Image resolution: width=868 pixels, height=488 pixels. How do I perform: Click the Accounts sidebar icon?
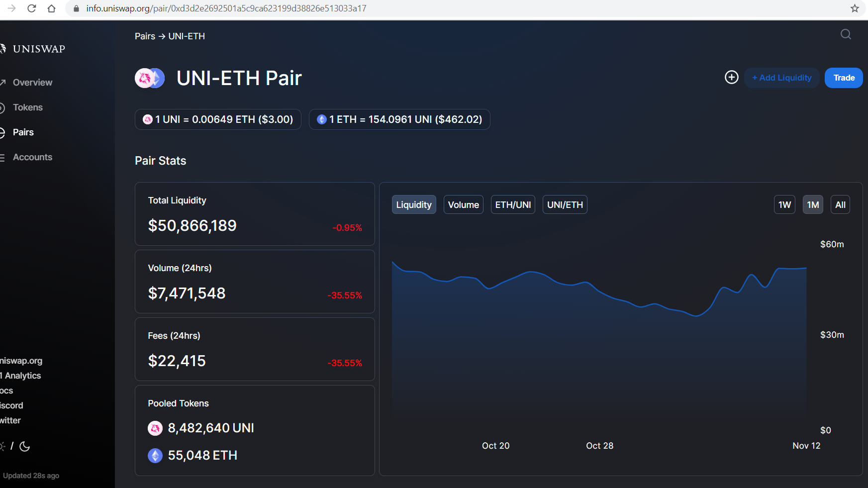click(x=2, y=157)
